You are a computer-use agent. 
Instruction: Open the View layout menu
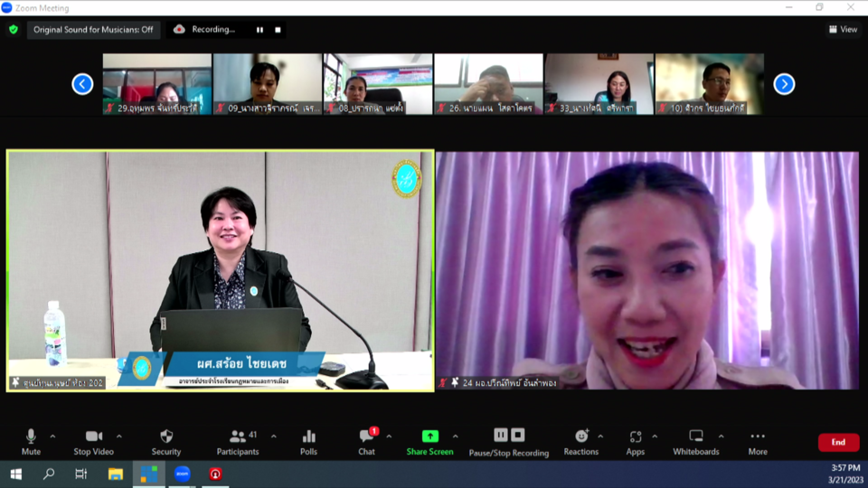click(843, 29)
